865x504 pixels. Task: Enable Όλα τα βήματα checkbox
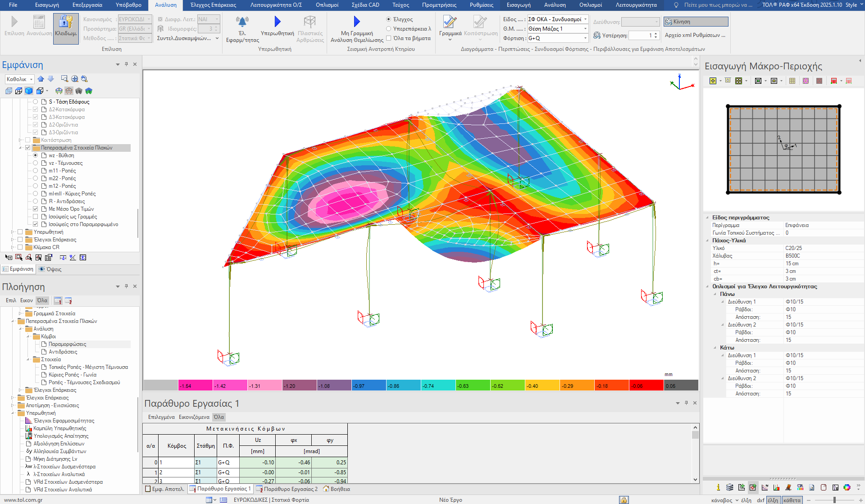(389, 38)
